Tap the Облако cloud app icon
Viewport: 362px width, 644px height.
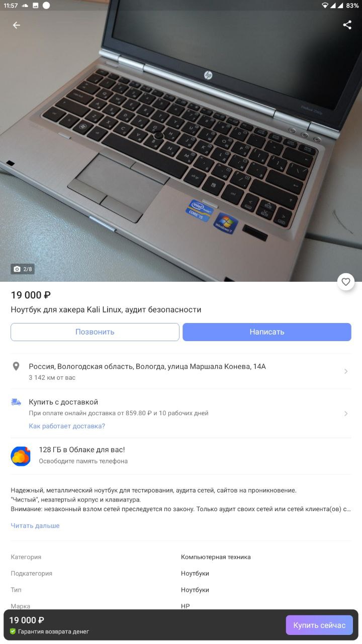[21, 456]
